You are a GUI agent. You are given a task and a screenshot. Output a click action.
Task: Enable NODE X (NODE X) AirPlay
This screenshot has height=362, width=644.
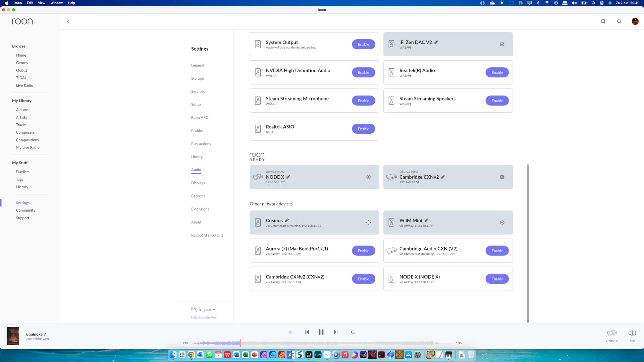pos(497,279)
